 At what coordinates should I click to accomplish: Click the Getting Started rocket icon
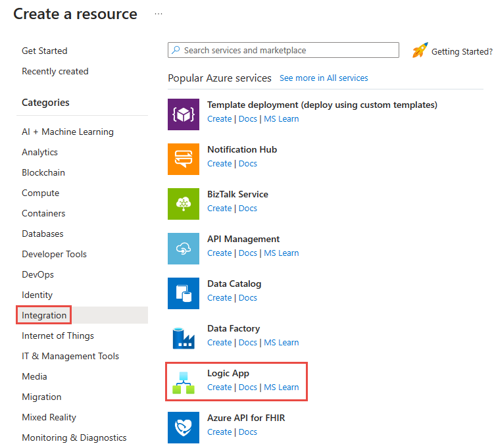coord(420,51)
